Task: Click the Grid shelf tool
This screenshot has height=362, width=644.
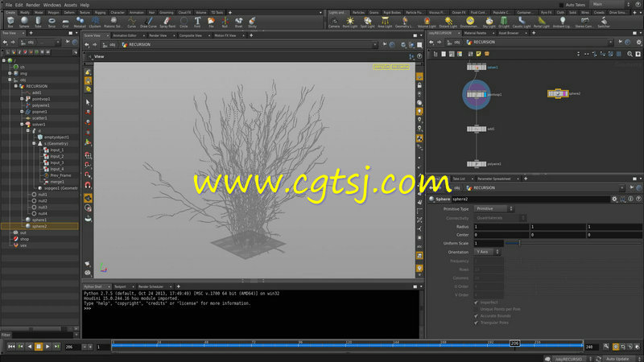Action: click(x=65, y=22)
